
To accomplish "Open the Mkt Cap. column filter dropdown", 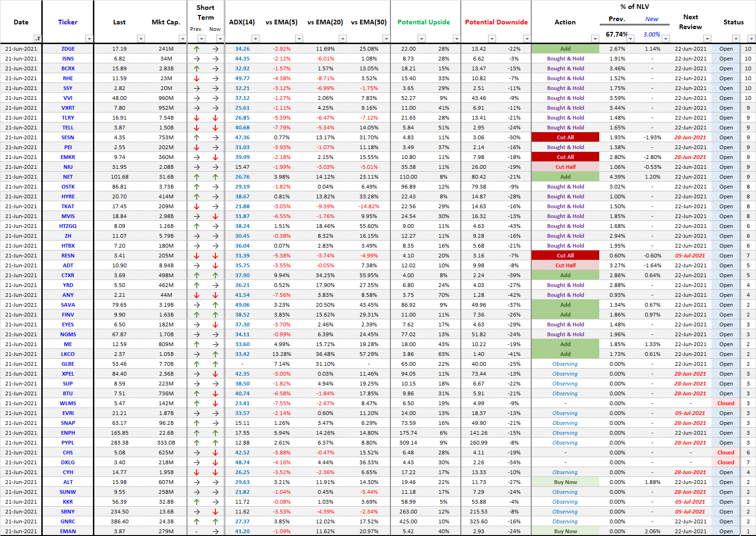I will [x=183, y=38].
